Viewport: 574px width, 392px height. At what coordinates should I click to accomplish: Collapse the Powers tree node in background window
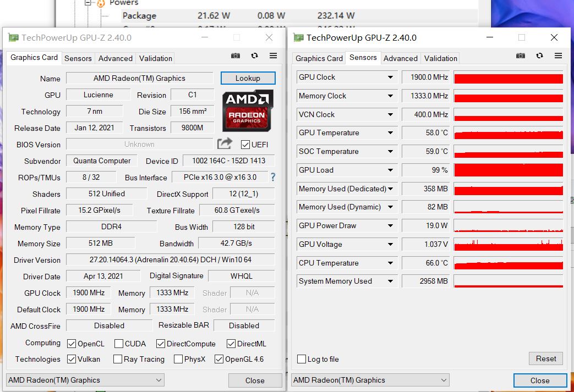(88, 3)
